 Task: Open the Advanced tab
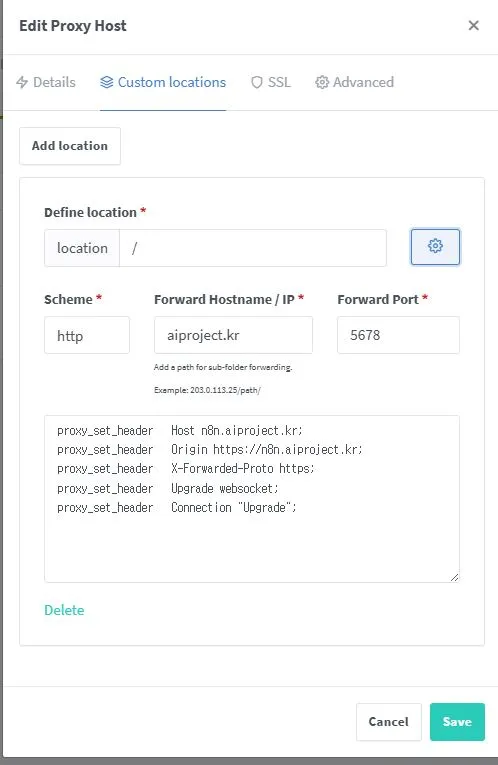pos(355,82)
